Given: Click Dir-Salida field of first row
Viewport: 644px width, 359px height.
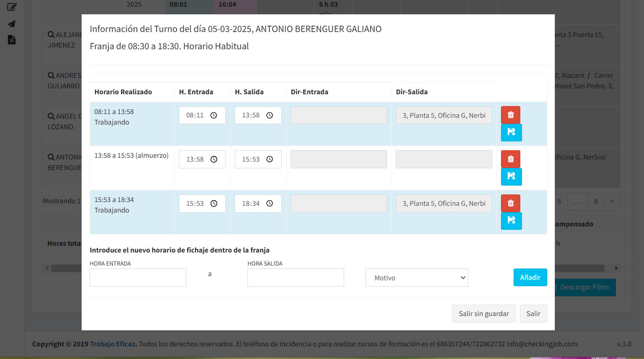Looking at the screenshot, I should coord(443,115).
